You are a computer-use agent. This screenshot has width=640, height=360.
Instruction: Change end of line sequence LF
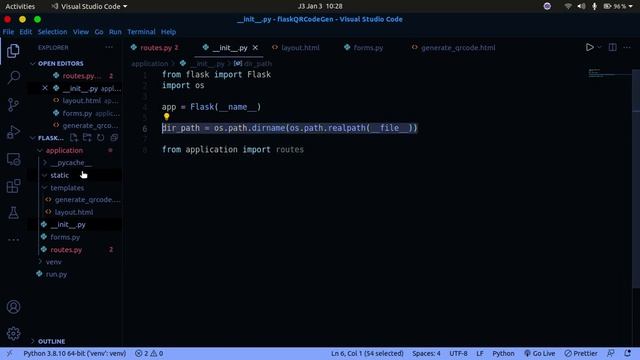point(480,353)
